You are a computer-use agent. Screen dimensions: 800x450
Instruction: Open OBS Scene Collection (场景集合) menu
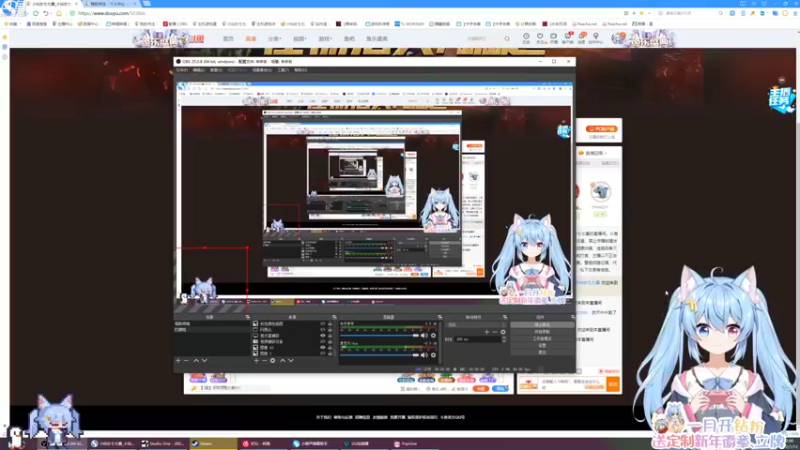[262, 70]
